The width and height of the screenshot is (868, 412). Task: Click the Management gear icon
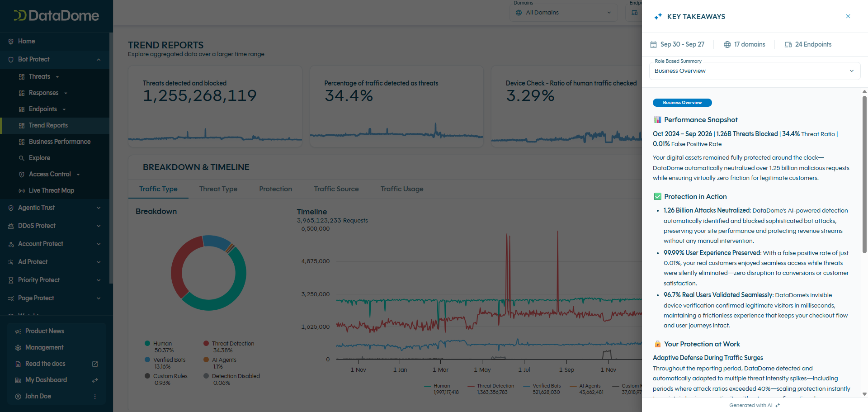point(18,348)
